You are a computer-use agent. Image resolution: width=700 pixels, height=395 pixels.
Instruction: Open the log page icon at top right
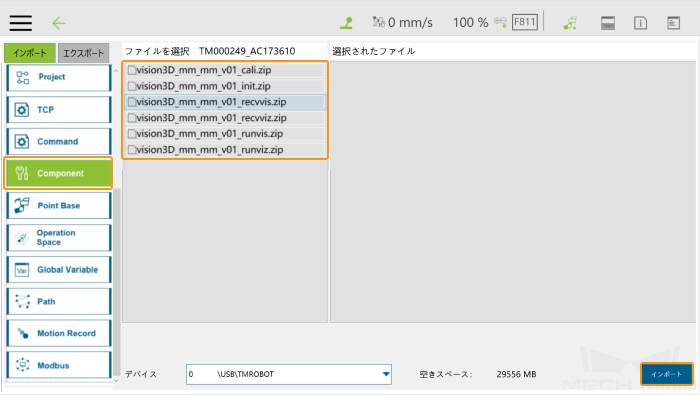tap(673, 23)
